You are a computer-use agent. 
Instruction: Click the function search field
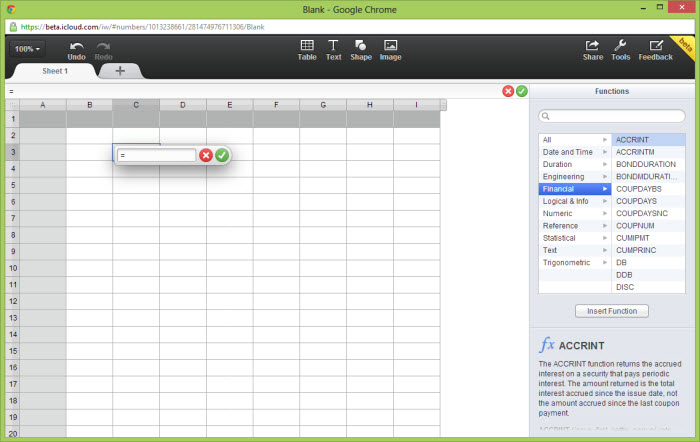click(612, 116)
